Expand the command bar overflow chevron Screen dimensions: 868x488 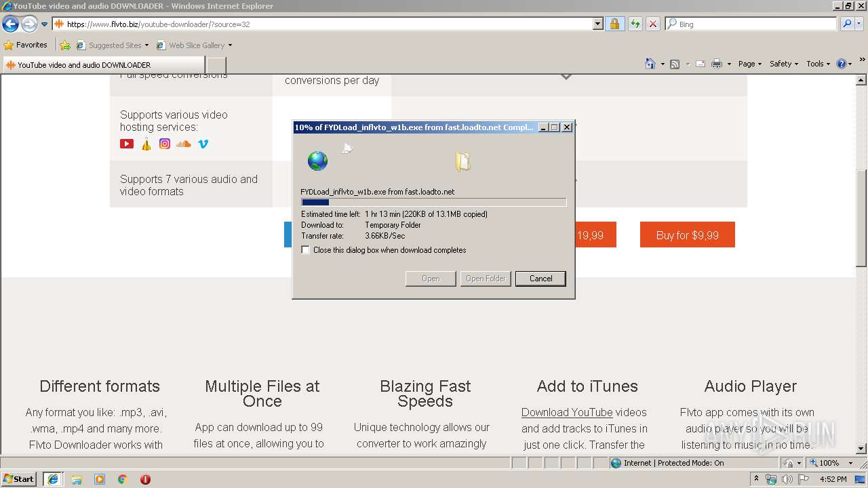tap(863, 60)
